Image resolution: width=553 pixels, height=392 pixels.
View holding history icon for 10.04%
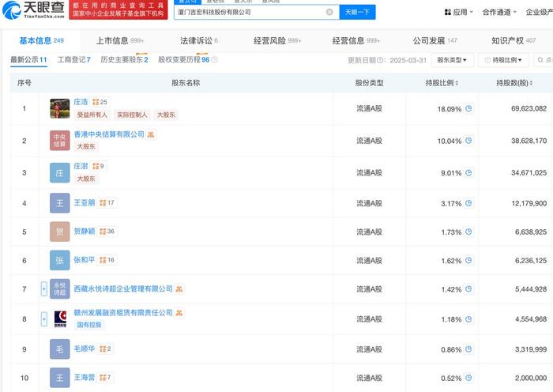tap(468, 141)
